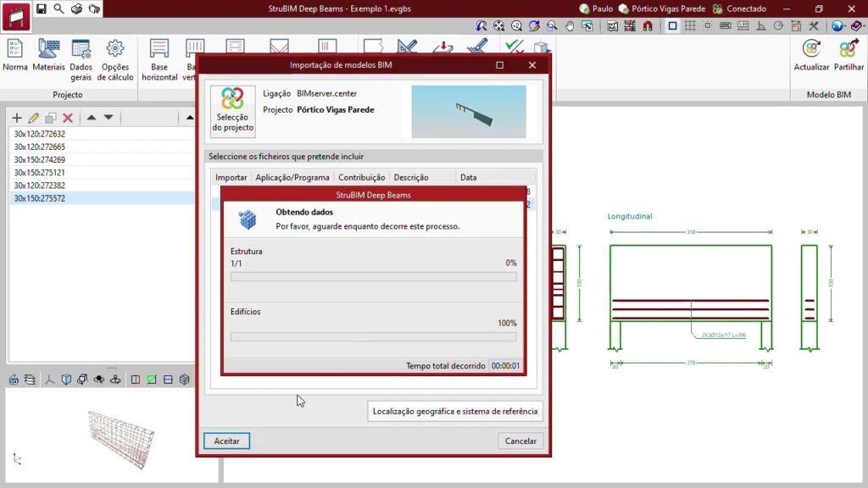Select 30x120:272632 in the list
Screen dimensions: 868x488
40,134
